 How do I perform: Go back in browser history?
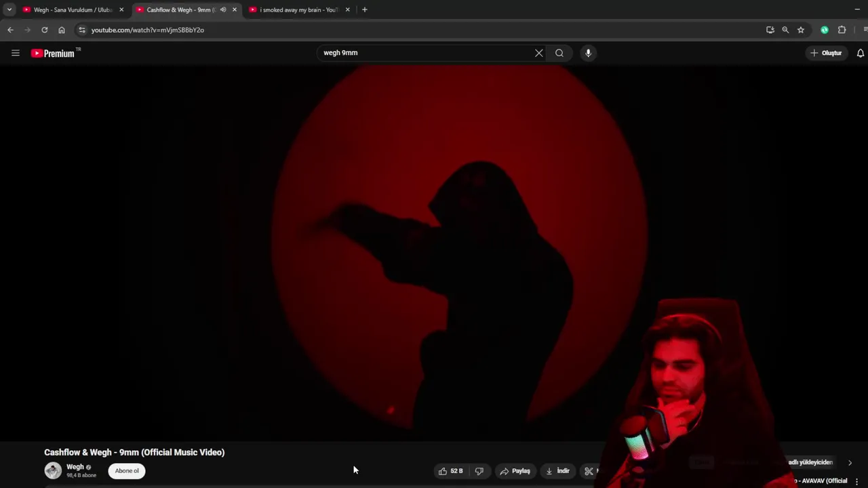click(x=10, y=30)
